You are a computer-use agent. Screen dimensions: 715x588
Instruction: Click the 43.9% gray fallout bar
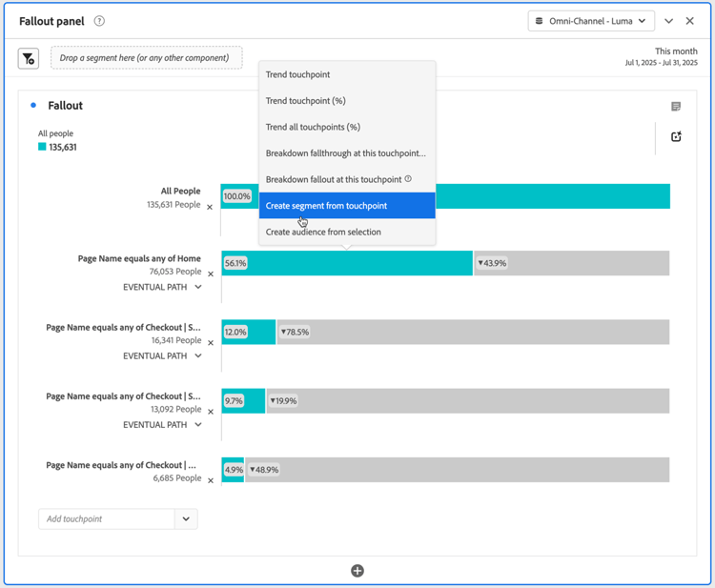point(572,263)
